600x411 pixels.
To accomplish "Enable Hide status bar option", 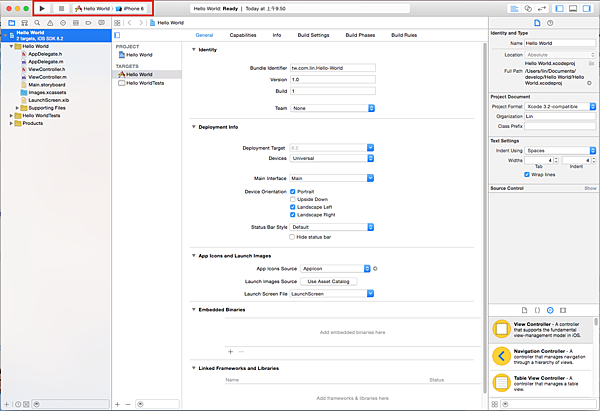I will [292, 237].
